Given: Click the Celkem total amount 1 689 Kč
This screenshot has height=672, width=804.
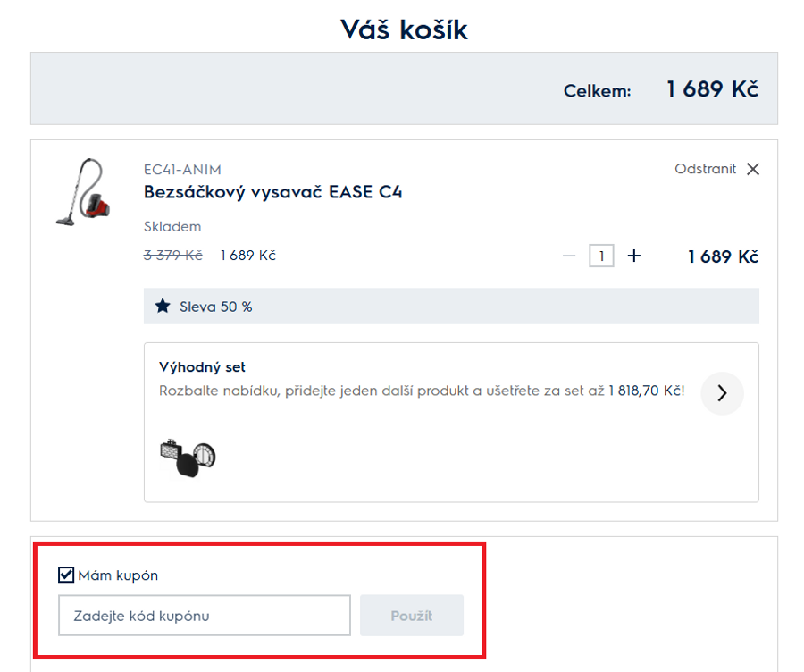Looking at the screenshot, I should point(712,89).
